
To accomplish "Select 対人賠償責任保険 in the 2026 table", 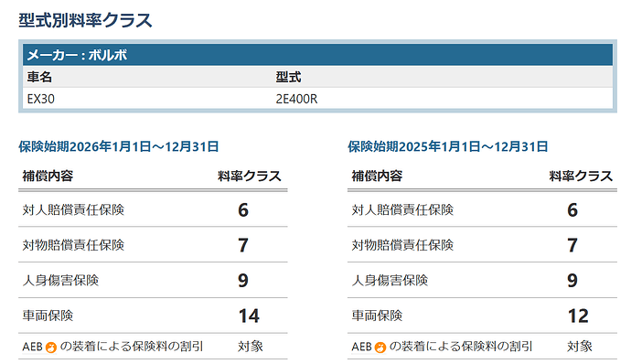I will coord(73,209).
